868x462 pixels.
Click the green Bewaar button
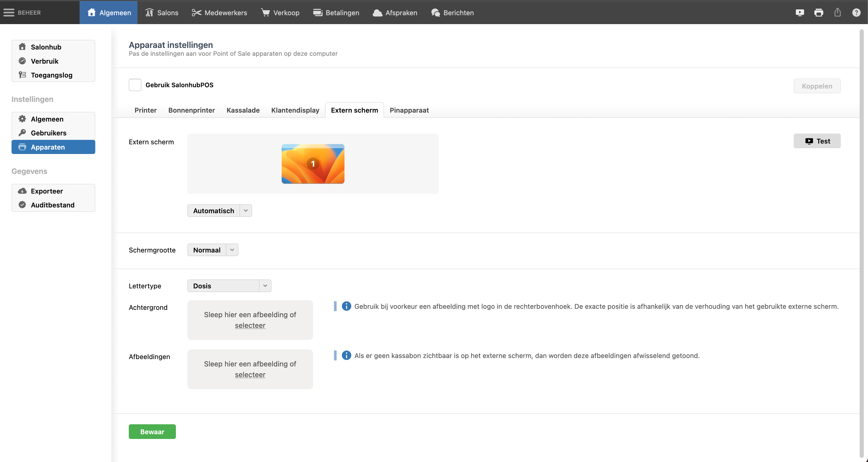coord(152,432)
